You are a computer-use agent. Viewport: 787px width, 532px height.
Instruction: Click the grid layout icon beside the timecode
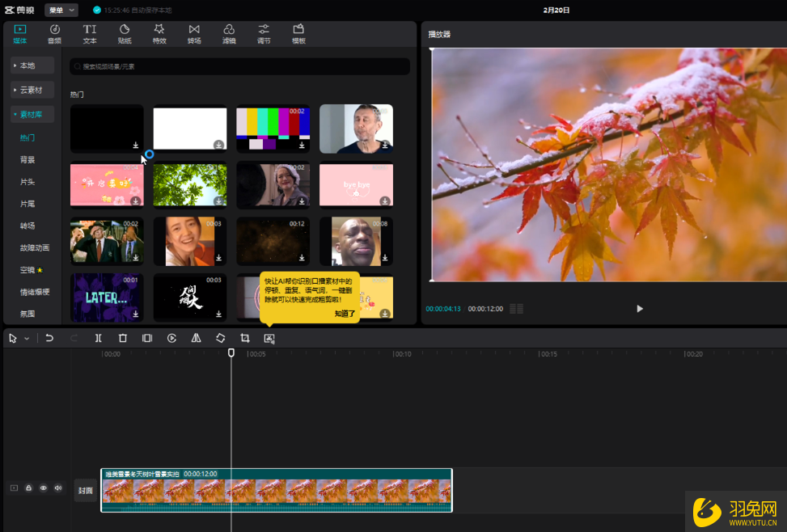point(517,309)
